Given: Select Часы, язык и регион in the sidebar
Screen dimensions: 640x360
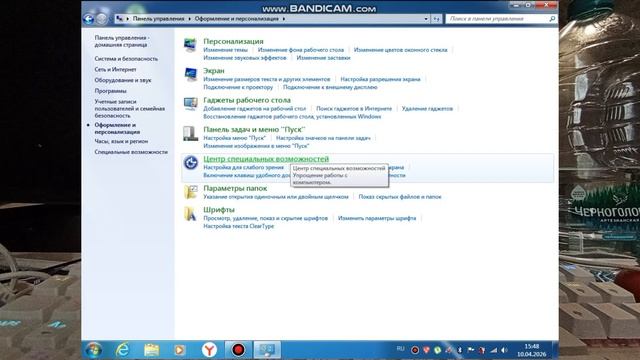Looking at the screenshot, I should click(121, 141).
